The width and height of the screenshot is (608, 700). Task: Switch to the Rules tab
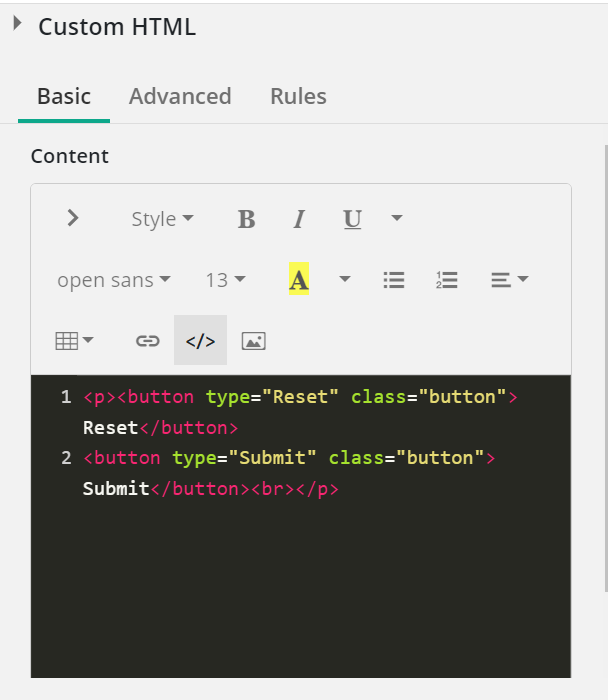point(298,96)
